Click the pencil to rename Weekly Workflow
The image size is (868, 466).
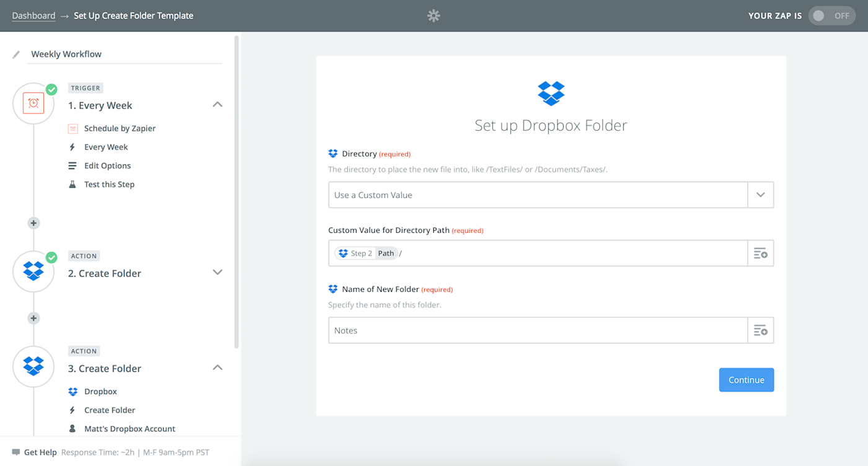tap(15, 54)
